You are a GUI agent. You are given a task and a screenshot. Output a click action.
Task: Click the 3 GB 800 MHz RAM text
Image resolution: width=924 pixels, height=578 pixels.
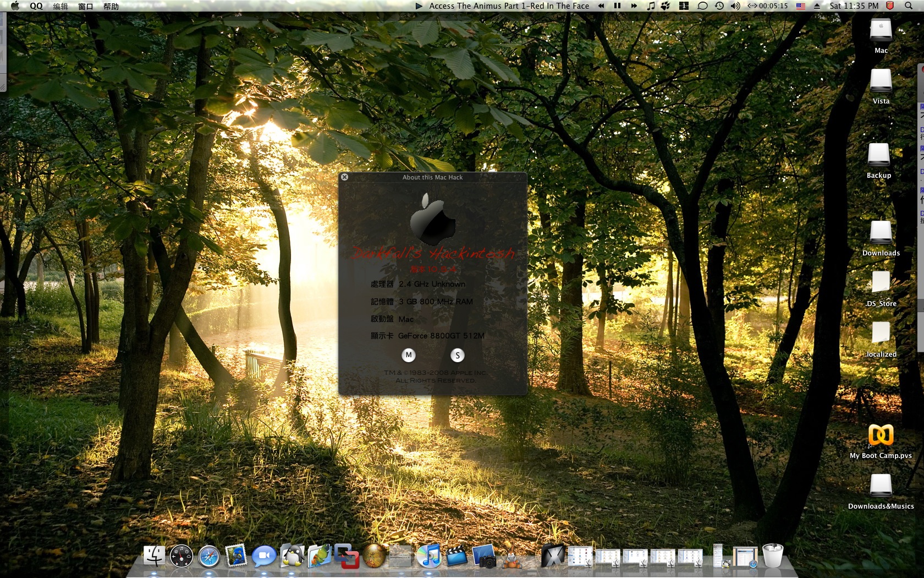point(436,302)
